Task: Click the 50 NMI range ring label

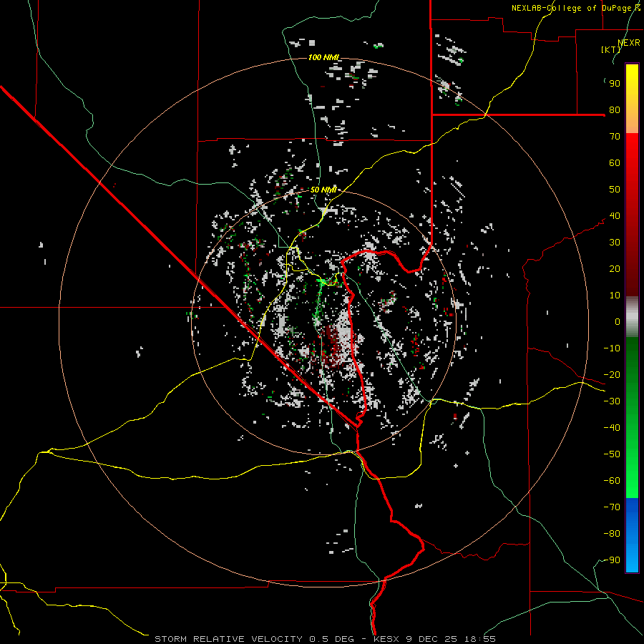Action: (x=323, y=190)
